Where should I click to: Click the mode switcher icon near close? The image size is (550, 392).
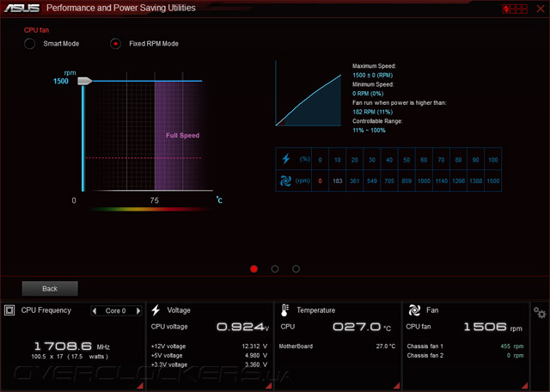point(515,9)
